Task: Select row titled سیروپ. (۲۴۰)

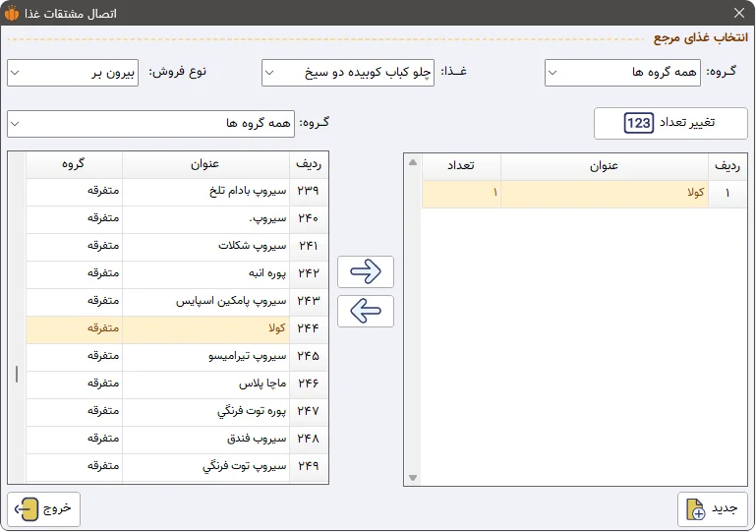Action: [177, 219]
